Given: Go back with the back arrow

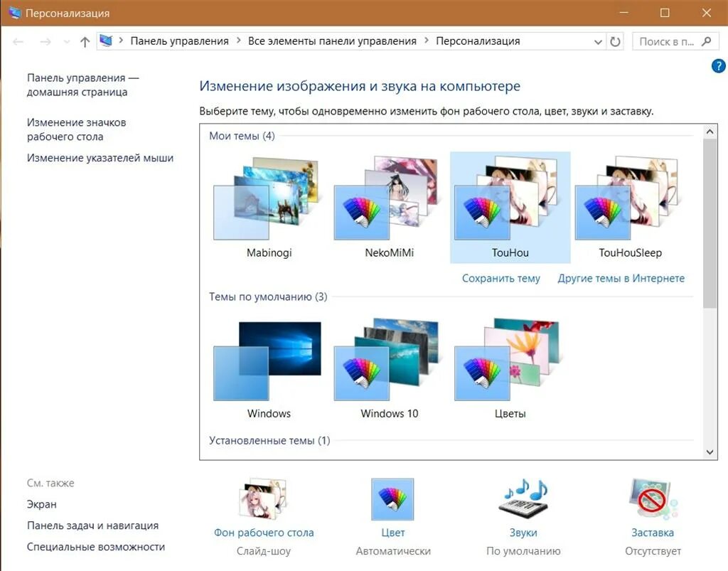Looking at the screenshot, I should point(18,42).
